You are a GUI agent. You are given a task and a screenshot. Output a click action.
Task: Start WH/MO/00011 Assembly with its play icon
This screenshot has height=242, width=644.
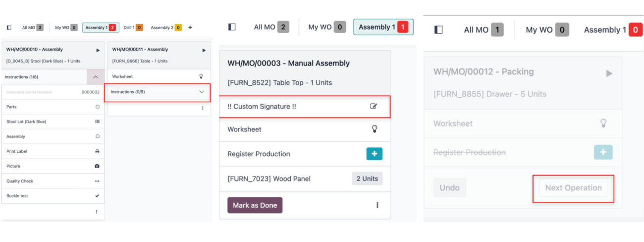coord(204,50)
